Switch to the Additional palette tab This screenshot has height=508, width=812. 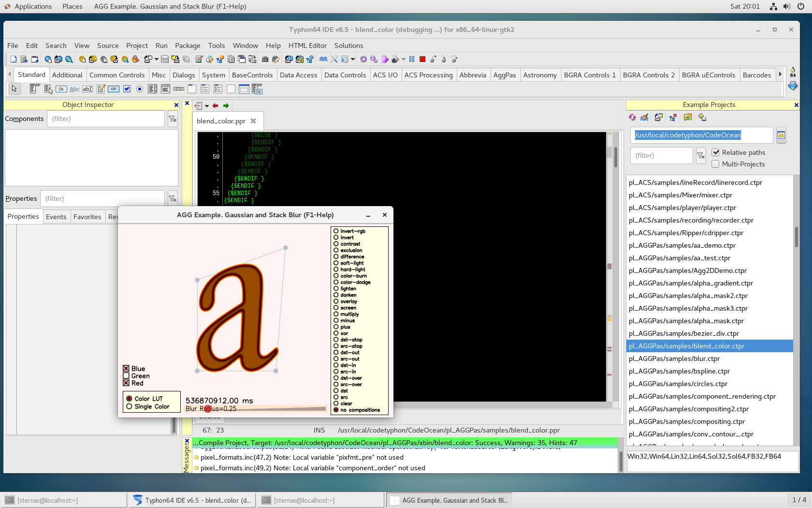67,75
